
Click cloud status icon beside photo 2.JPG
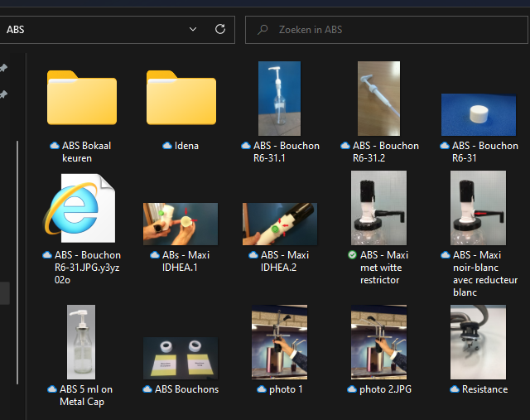pos(352,389)
